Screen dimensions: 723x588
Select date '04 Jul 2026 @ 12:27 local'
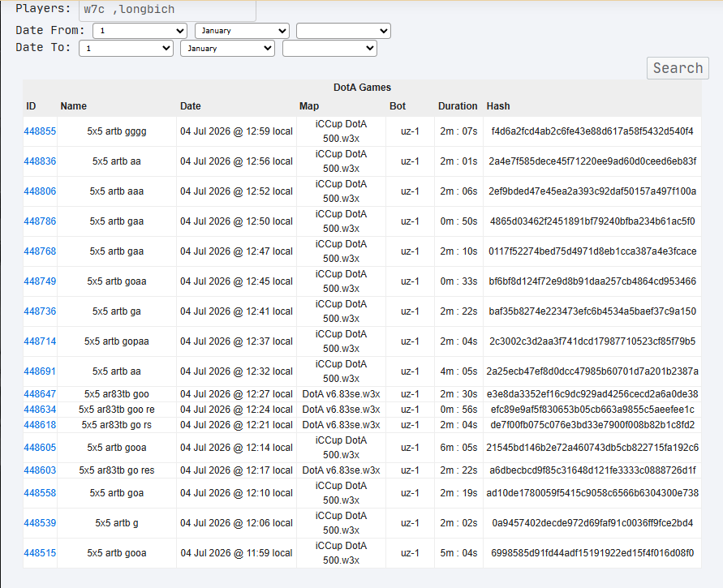pos(236,394)
